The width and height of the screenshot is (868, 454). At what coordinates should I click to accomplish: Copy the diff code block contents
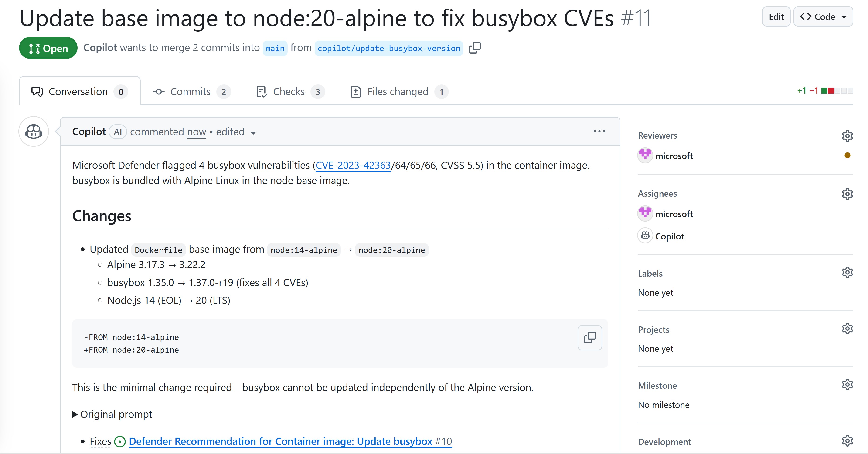[x=589, y=337]
